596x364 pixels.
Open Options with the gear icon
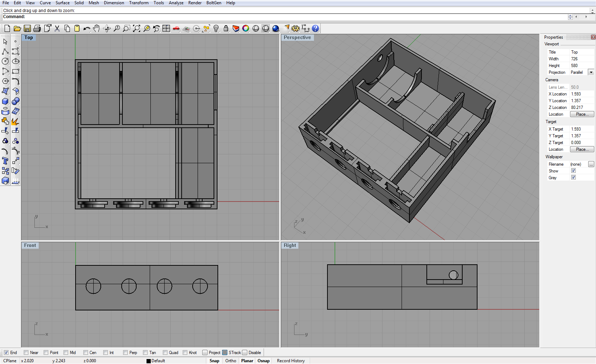(x=295, y=29)
